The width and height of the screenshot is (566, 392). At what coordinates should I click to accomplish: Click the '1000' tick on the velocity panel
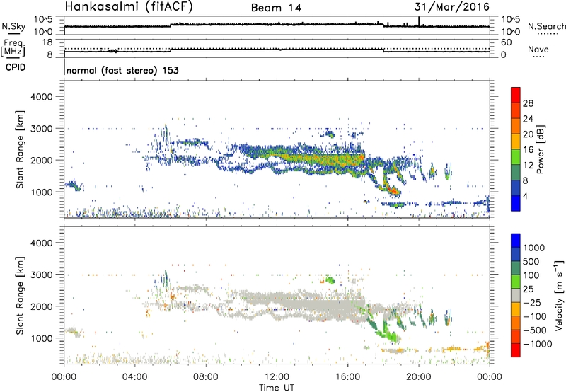42,338
